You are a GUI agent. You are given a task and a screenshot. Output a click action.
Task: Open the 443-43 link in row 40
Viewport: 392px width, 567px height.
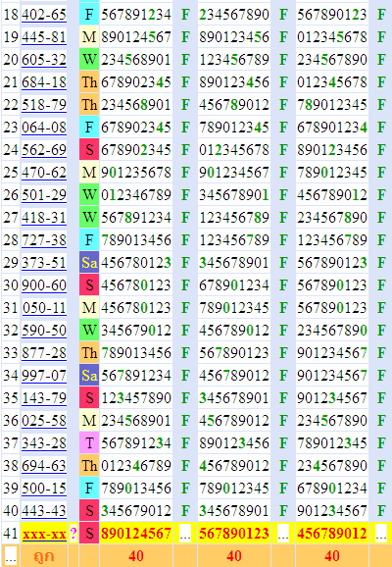pos(44,510)
